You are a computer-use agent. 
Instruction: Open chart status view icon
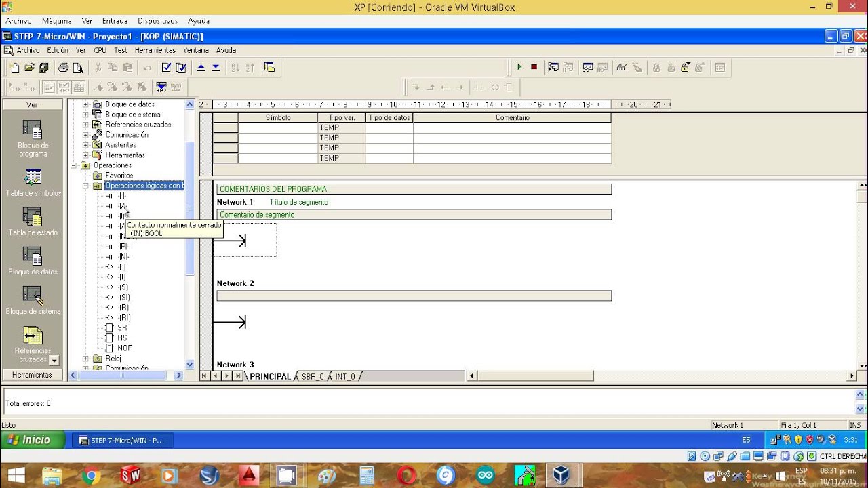587,67
